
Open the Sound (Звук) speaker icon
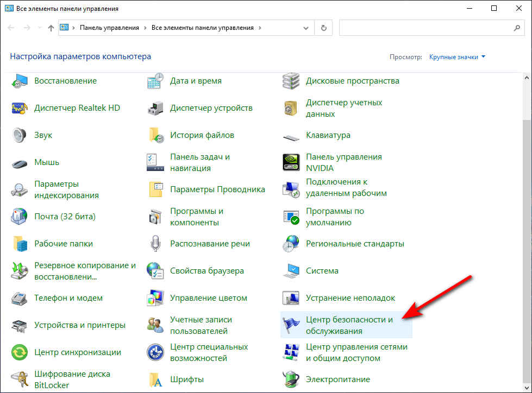coord(20,135)
